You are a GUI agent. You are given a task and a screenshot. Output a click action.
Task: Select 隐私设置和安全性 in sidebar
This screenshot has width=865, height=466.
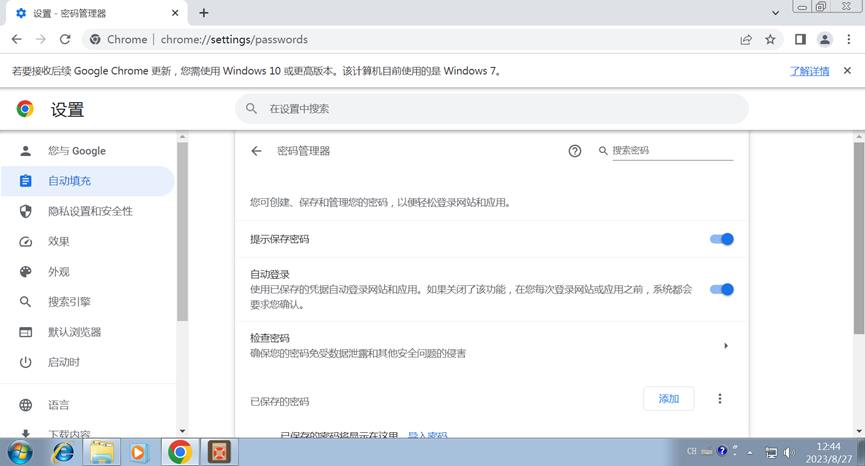coord(90,211)
